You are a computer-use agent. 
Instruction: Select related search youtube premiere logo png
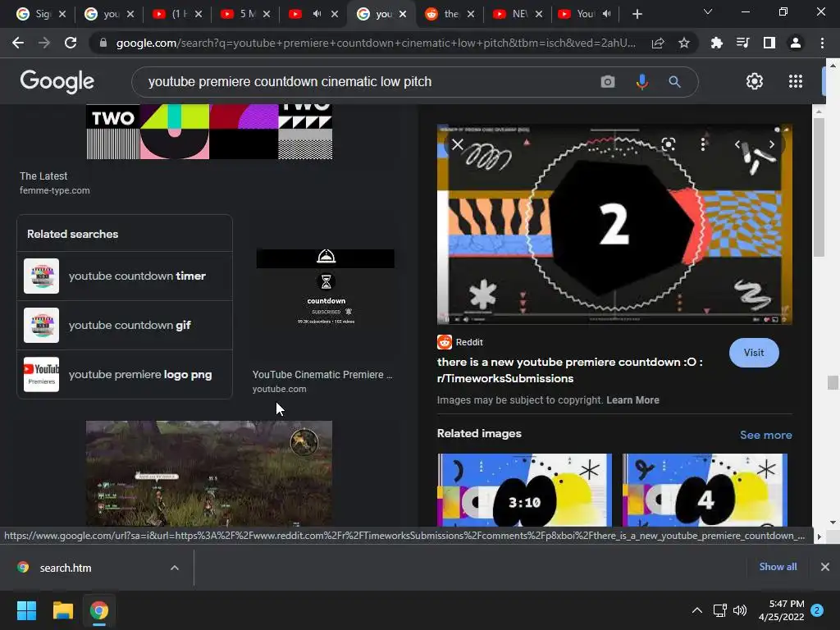(x=125, y=374)
